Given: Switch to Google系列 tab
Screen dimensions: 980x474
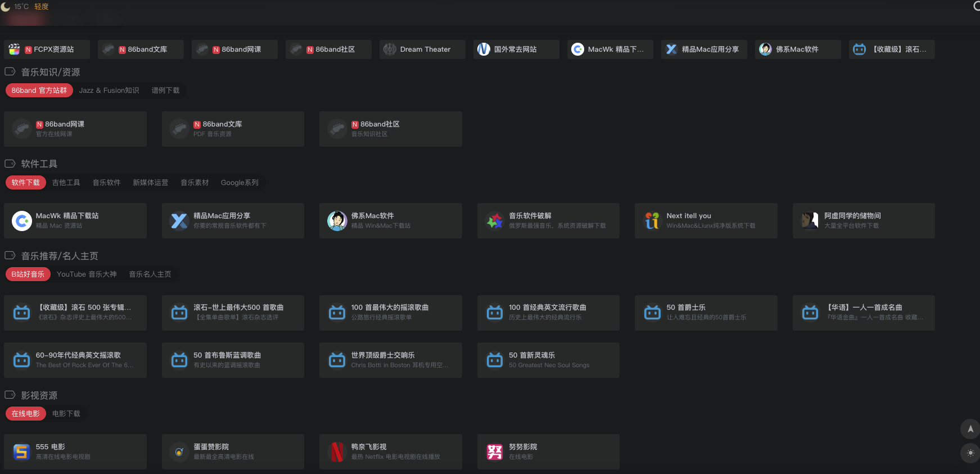Looking at the screenshot, I should tap(240, 183).
